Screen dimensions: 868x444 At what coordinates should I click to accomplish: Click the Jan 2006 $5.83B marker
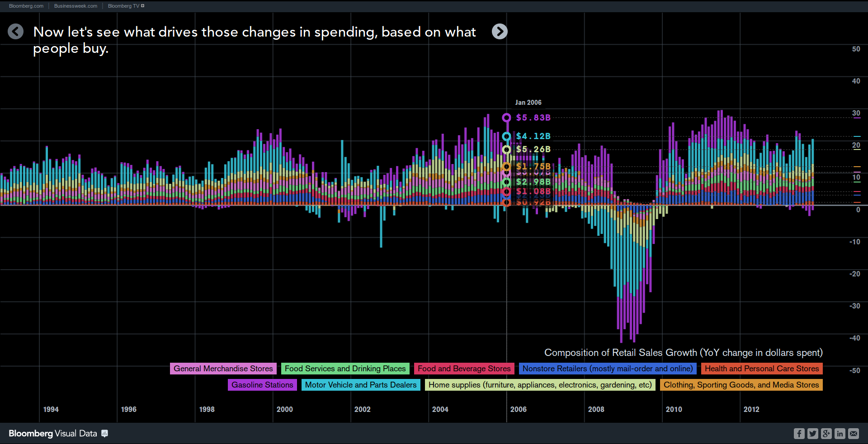506,117
